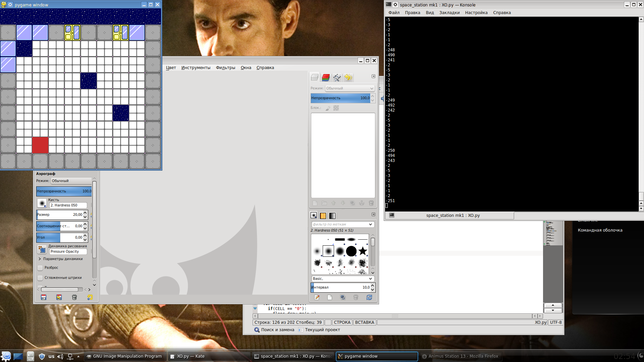Screen dimensions: 644x362
Task: Click the paint dynamics icon button
Action: click(42, 249)
